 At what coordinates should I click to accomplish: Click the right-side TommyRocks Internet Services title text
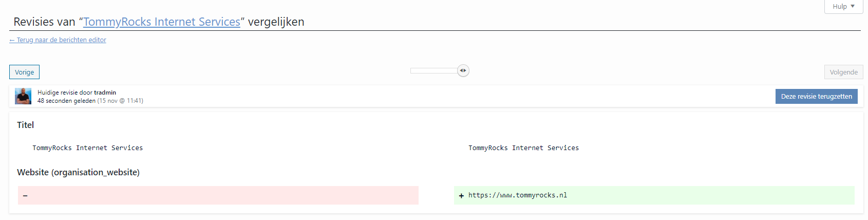point(523,148)
